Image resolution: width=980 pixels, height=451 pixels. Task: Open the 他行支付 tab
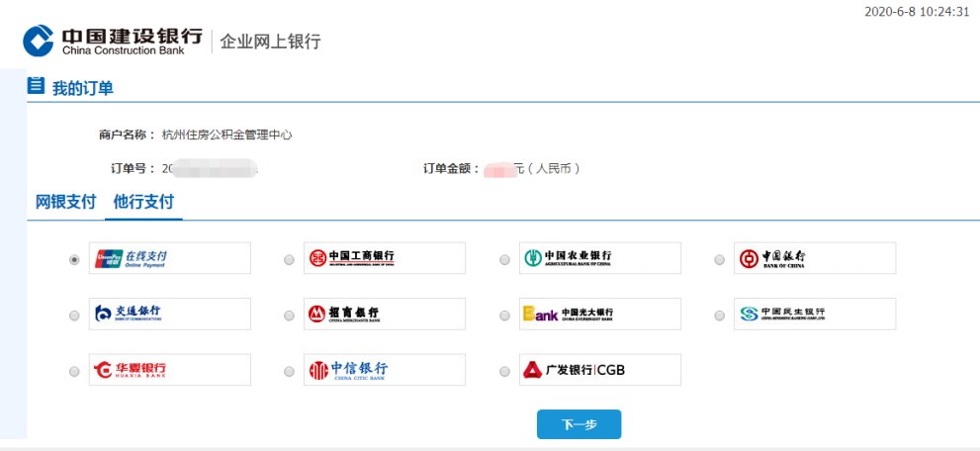coord(143,203)
